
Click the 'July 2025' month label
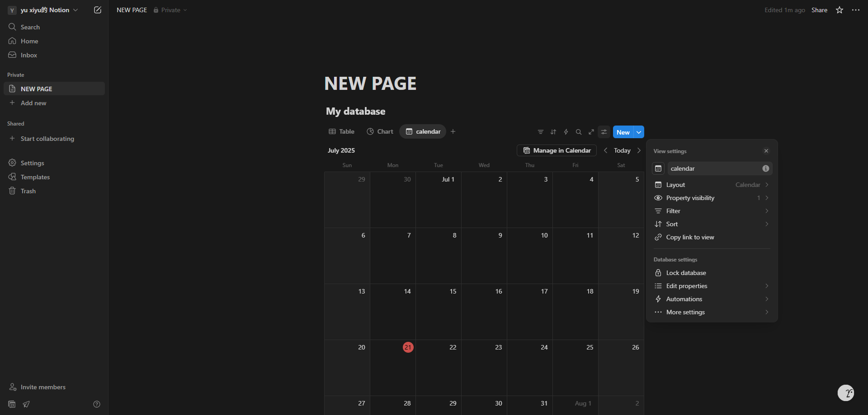tap(341, 150)
